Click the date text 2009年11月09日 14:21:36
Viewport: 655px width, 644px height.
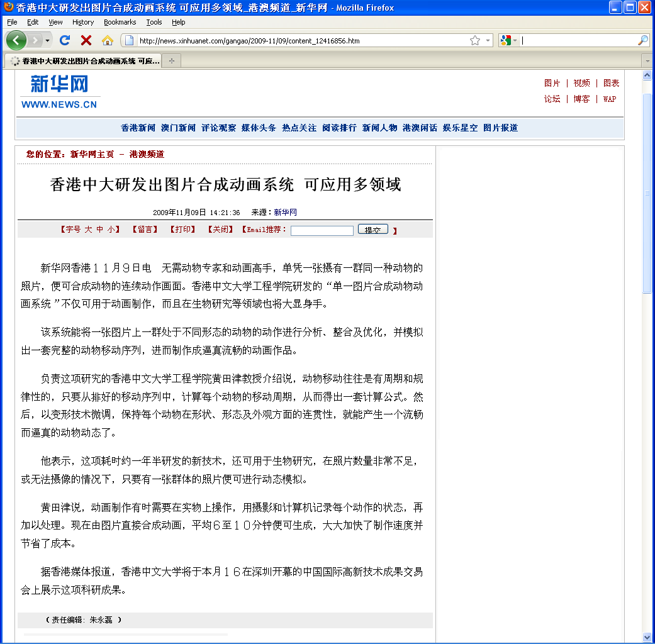[x=196, y=213]
